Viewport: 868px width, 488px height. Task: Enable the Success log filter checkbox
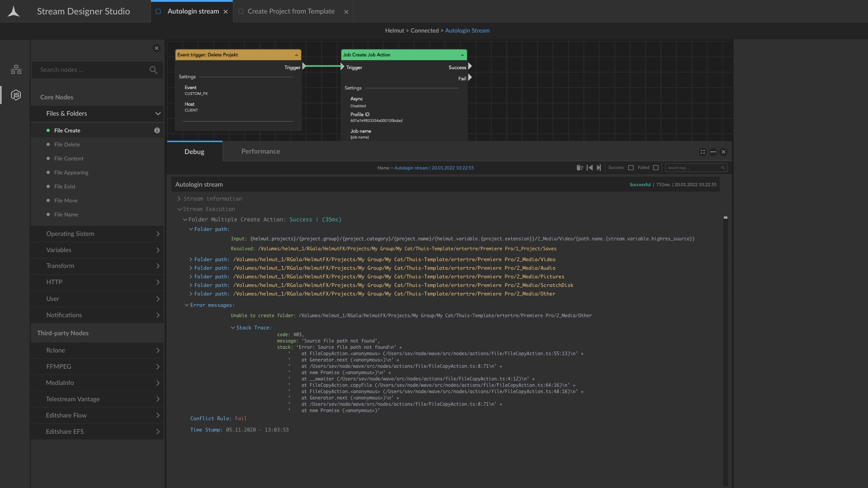pos(631,168)
